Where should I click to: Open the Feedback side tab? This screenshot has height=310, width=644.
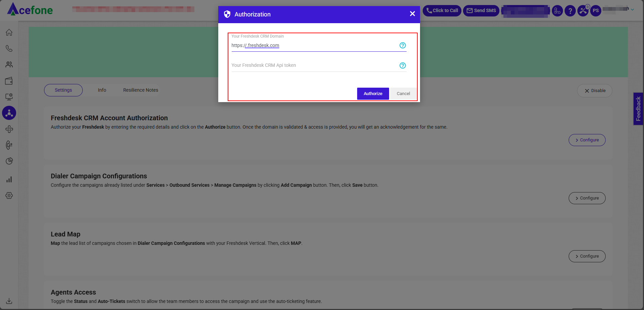(638, 109)
